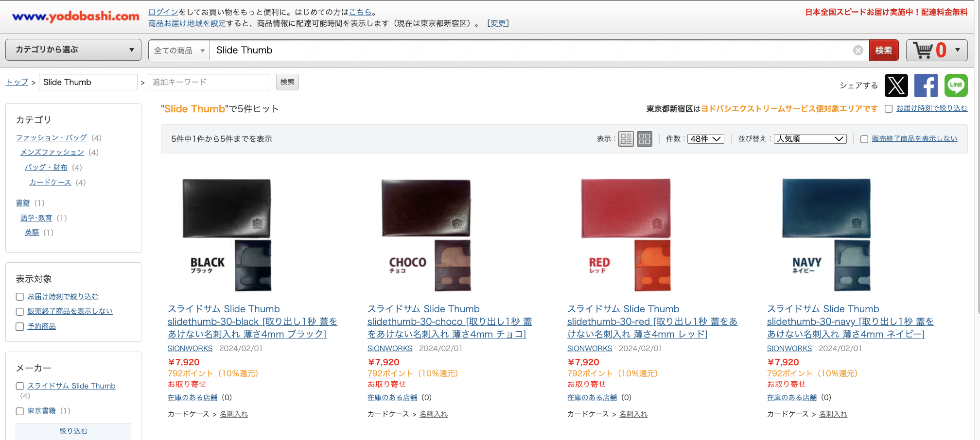Go to the yodobashi.com home logo
The height and width of the screenshot is (440, 980).
(x=76, y=17)
